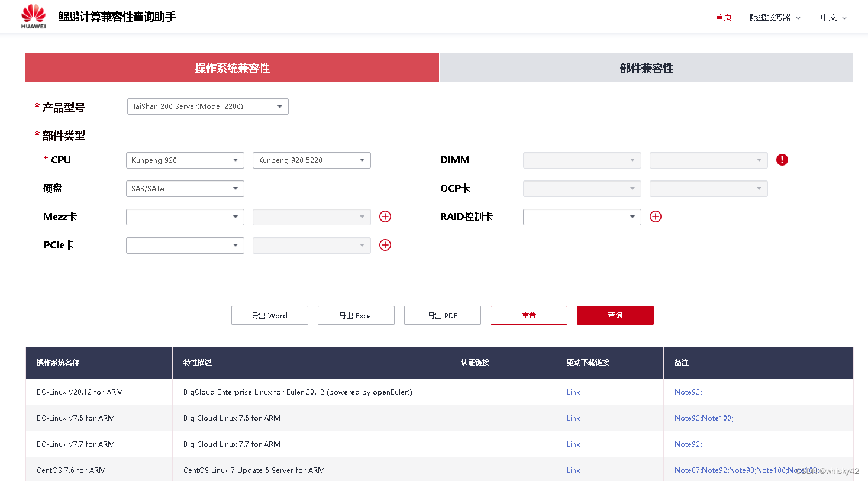Open the Kunpeng 920 5220 model dropdown
The height and width of the screenshot is (481, 868).
click(312, 160)
